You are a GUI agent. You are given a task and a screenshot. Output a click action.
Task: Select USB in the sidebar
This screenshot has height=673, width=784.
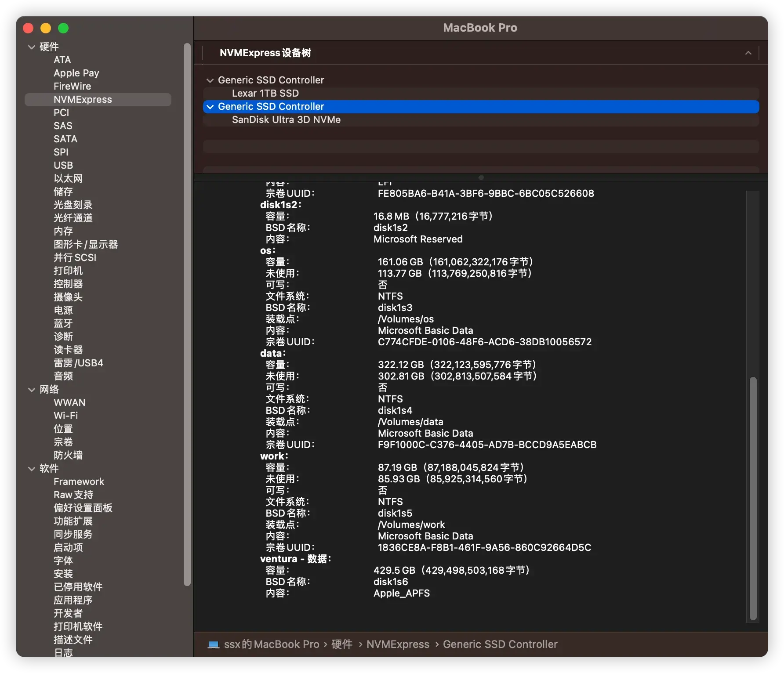point(63,166)
